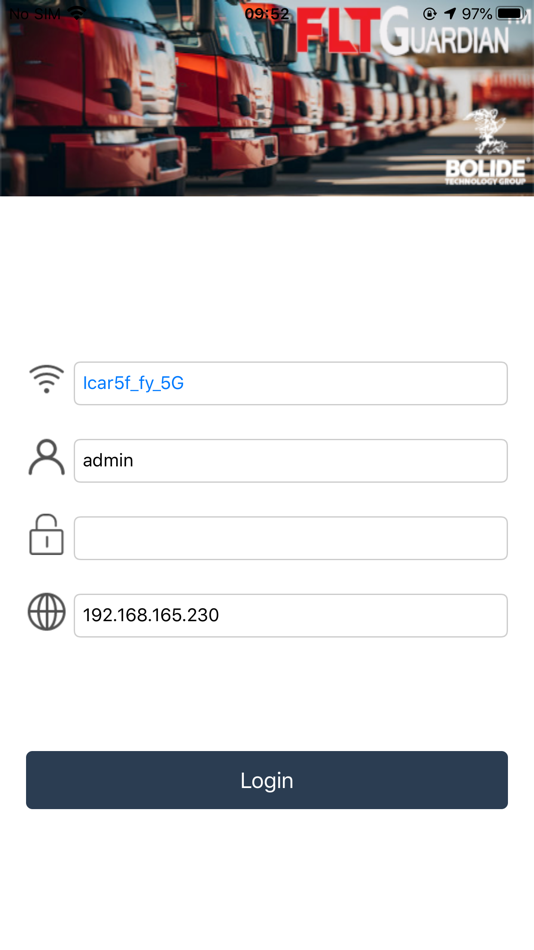Tap the battery indicator in status bar
Screen dimensions: 534x950
(511, 13)
